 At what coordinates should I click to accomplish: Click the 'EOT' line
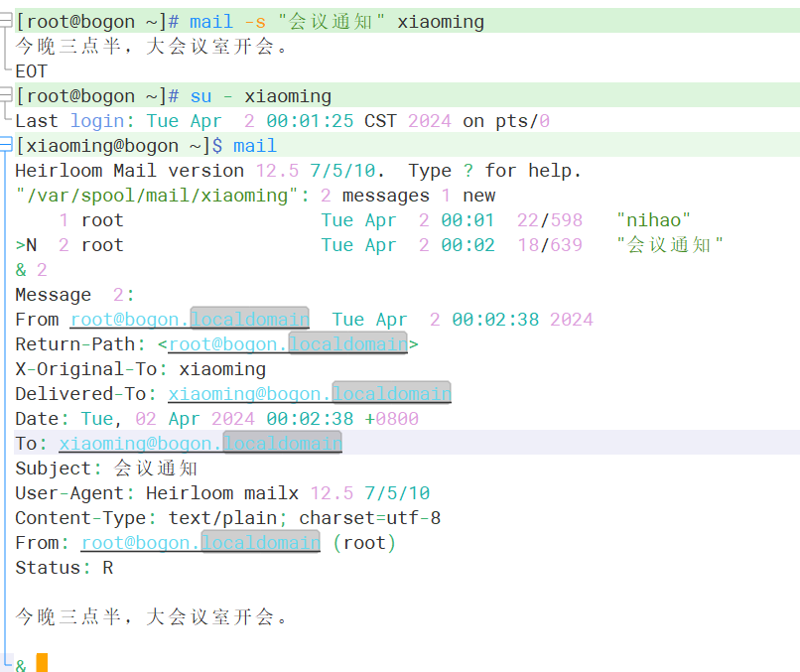point(32,71)
